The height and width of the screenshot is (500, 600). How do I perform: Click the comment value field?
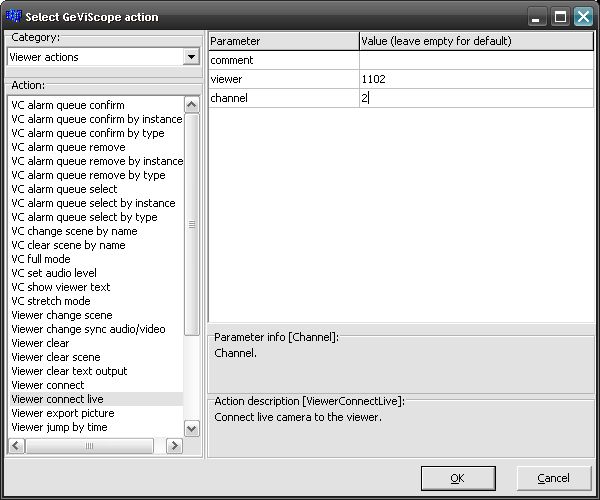tap(476, 61)
